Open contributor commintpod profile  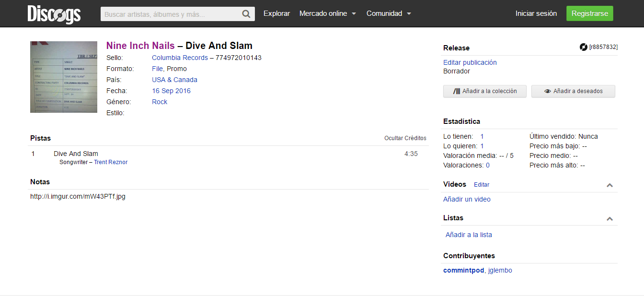(463, 270)
